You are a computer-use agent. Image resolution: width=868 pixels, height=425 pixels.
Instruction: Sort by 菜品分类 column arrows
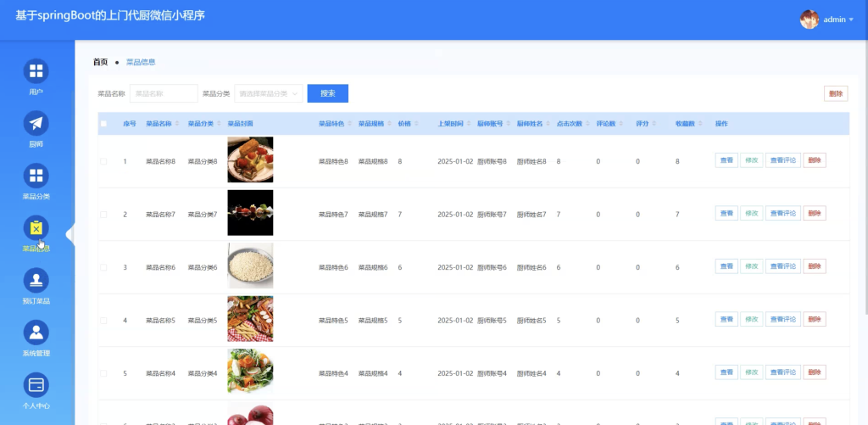219,124
